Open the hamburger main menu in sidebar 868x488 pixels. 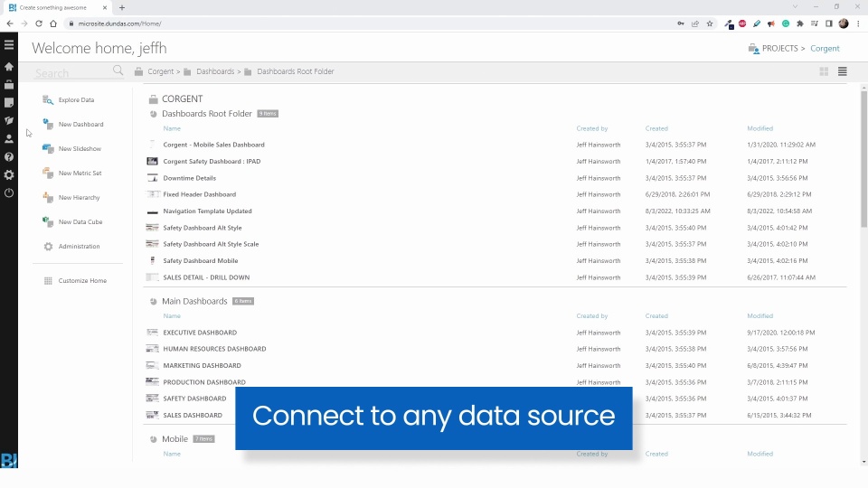pyautogui.click(x=9, y=44)
